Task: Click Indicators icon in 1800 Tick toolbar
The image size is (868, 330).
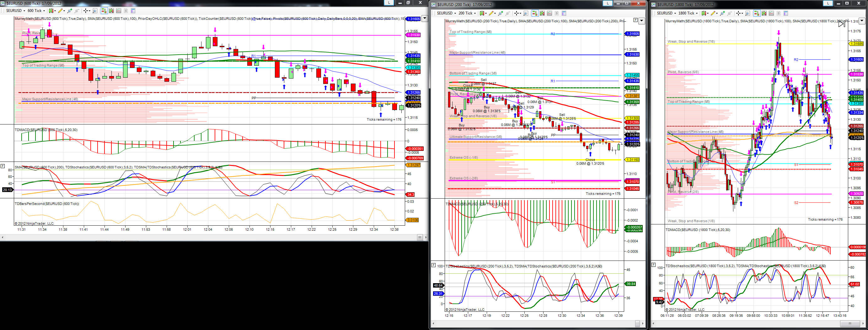Action: click(x=772, y=14)
